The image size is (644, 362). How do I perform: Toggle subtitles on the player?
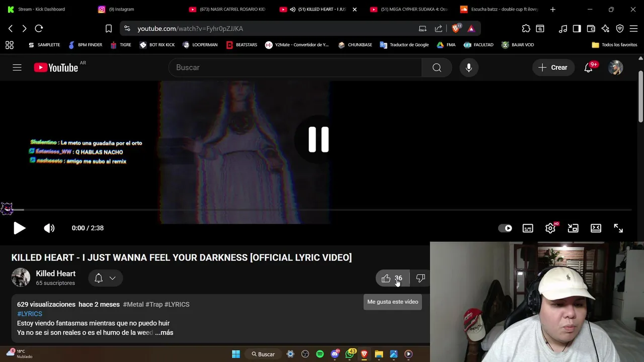528,228
